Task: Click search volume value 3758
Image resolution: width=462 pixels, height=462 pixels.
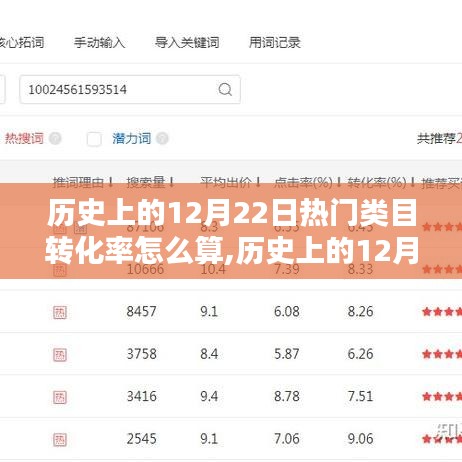Action: click(142, 354)
